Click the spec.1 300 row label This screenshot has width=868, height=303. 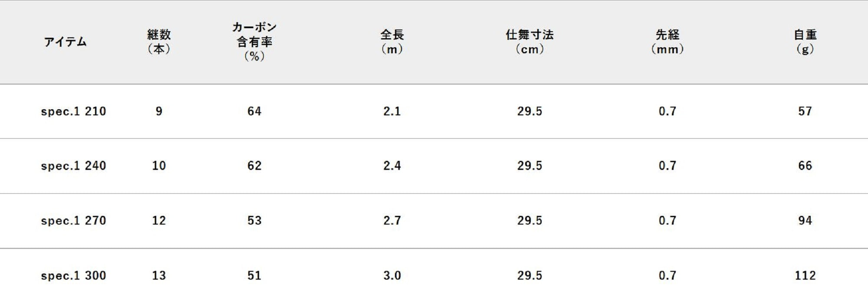click(x=73, y=276)
